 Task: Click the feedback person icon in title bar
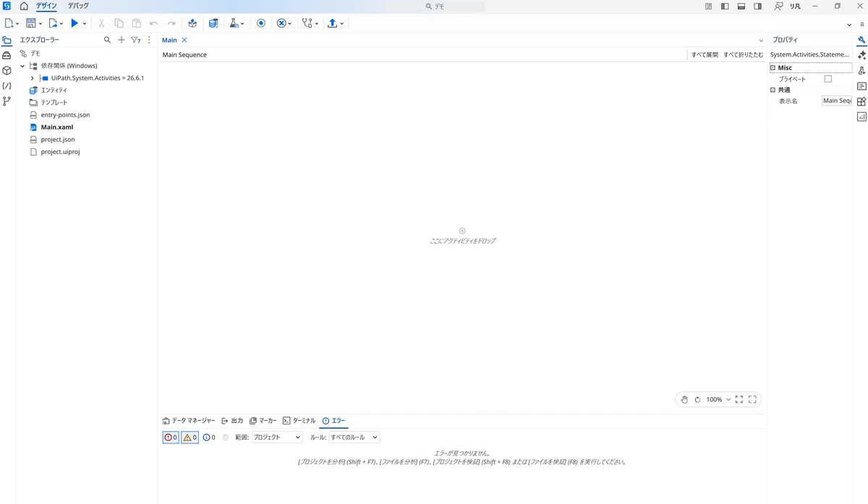coord(778,6)
